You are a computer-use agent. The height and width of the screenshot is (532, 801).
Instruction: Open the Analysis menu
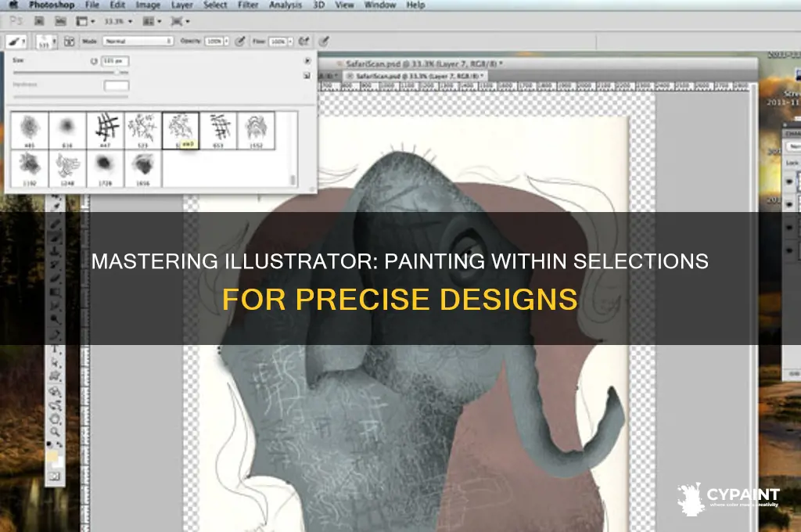coord(286,5)
